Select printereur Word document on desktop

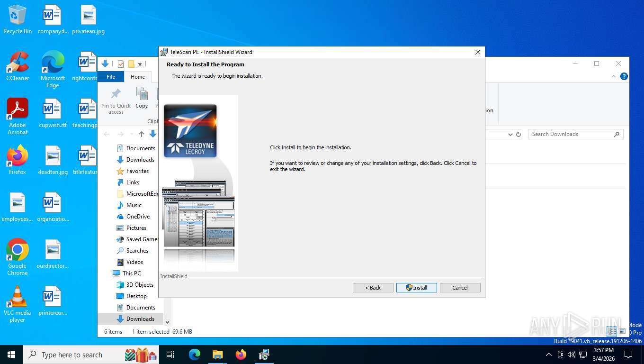(x=53, y=301)
